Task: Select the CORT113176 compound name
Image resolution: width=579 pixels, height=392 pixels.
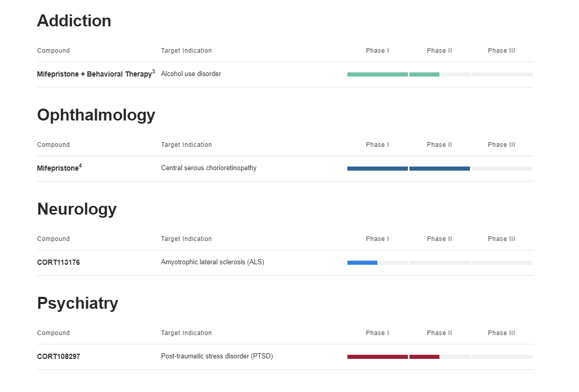Action: 58,262
